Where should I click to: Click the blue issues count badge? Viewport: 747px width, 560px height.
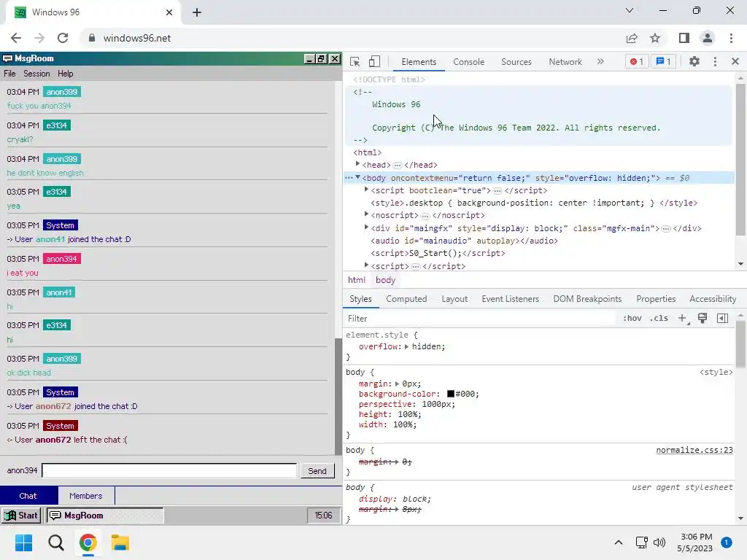point(663,61)
